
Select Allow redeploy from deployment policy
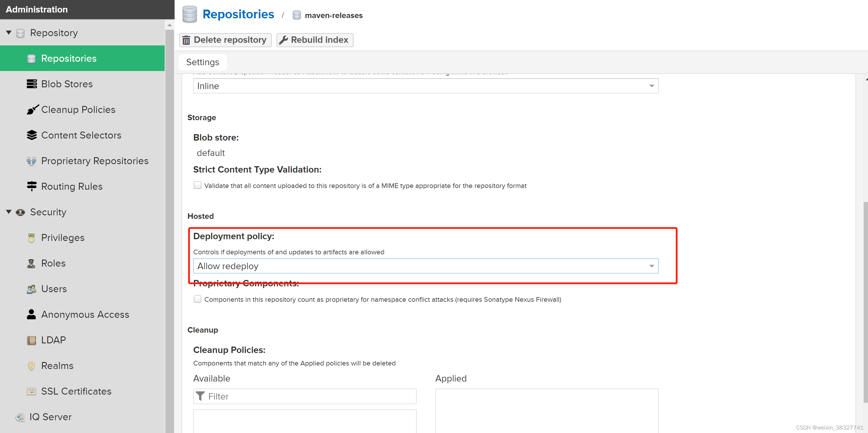[x=425, y=266]
